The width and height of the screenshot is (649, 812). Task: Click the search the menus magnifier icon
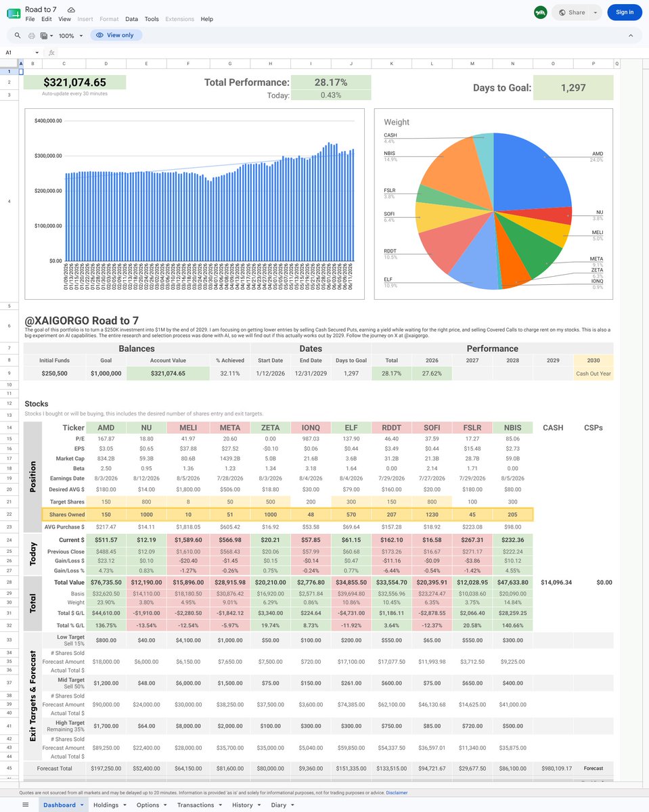coord(18,35)
